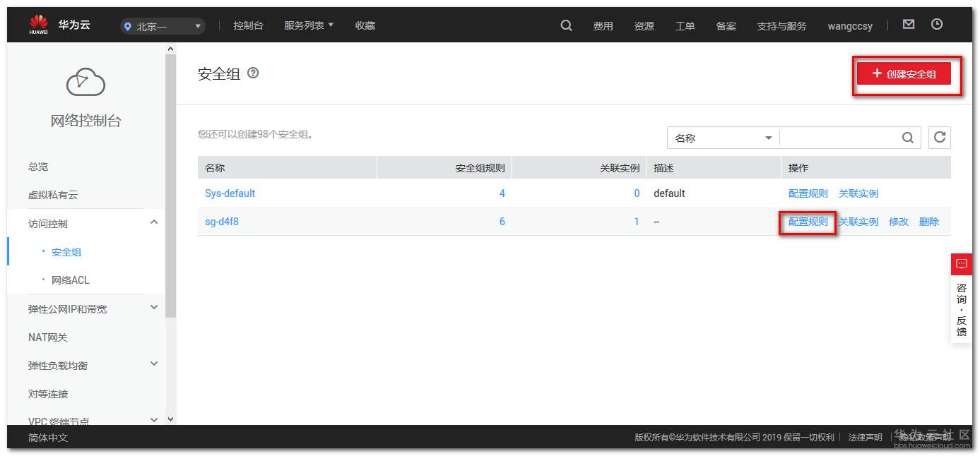
Task: Click the network console cloud icon
Action: pos(85,82)
